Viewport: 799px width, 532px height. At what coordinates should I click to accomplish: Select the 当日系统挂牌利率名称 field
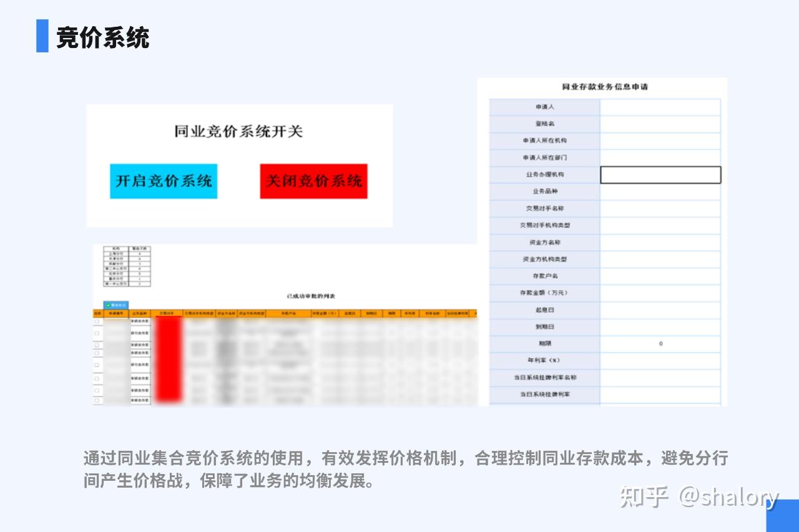point(660,377)
